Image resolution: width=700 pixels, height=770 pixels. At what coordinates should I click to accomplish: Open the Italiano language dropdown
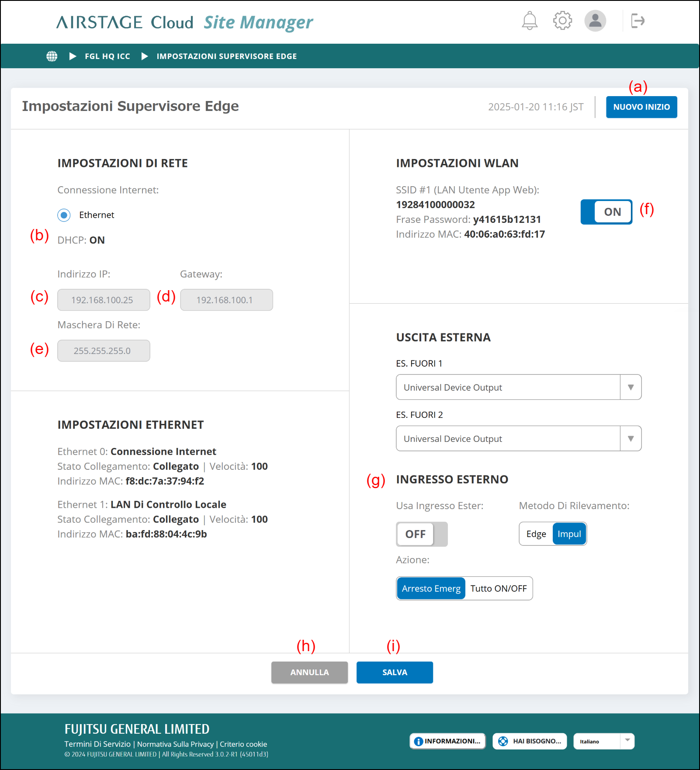(x=604, y=741)
